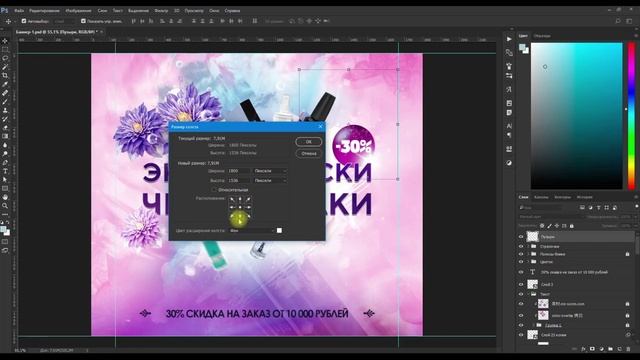Select the Brush tool
The image size is (640, 360).
[x=5, y=101]
